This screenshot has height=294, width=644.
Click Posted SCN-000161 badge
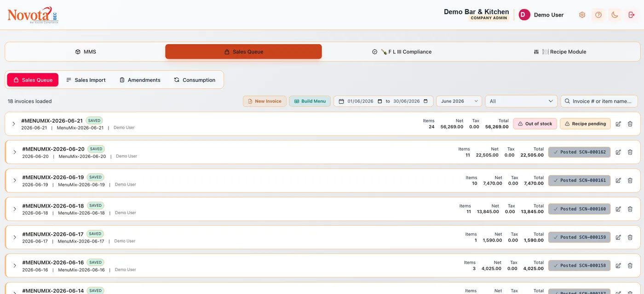(x=579, y=181)
